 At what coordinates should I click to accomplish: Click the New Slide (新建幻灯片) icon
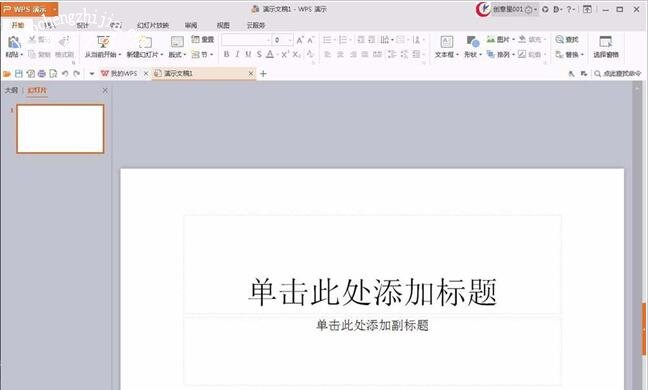pyautogui.click(x=145, y=42)
